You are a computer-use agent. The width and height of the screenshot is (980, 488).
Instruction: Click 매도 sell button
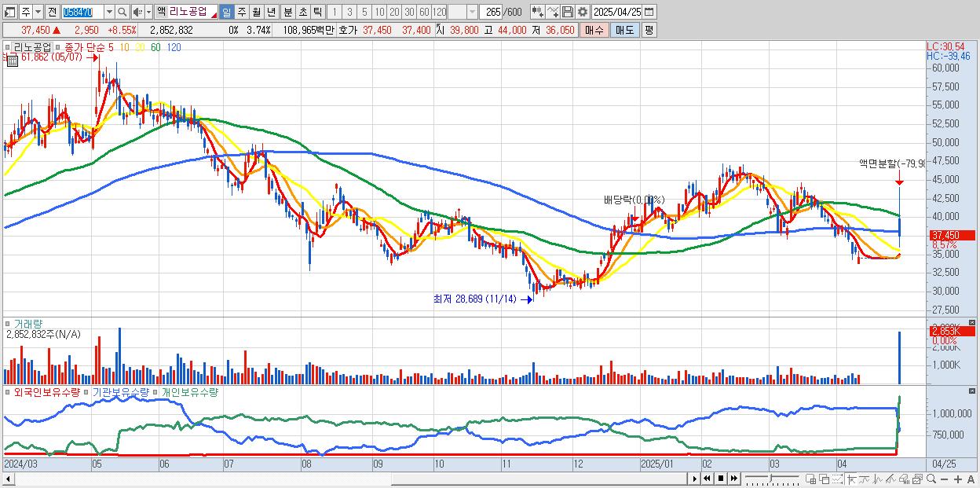pos(625,30)
